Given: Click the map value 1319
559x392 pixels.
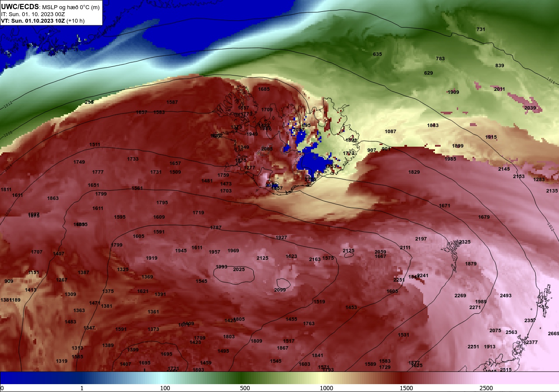Looking at the screenshot, I should click(x=62, y=361).
